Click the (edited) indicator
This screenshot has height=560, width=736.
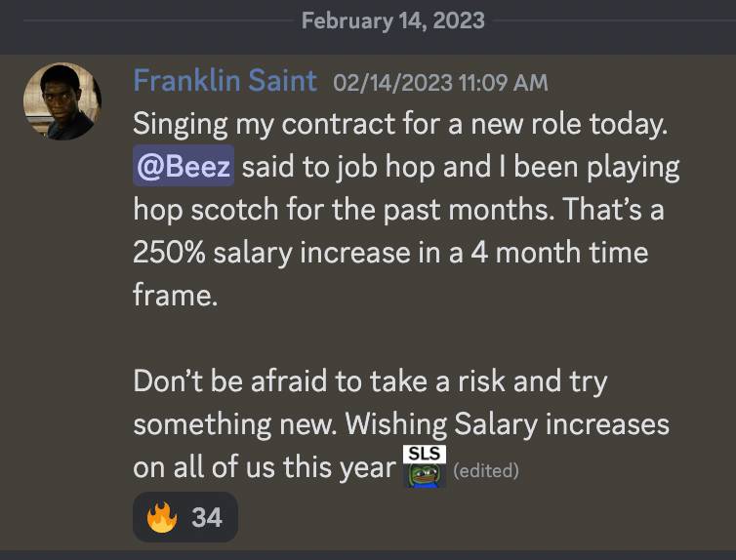click(486, 470)
